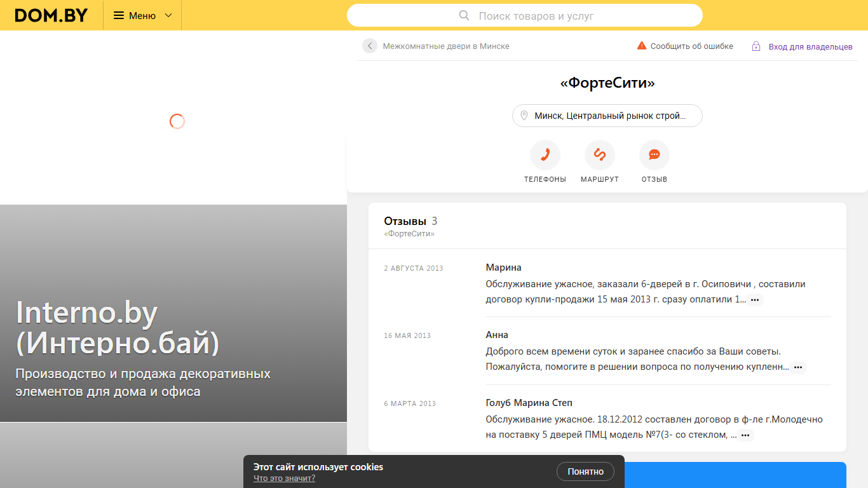Open the Interno.by advertisement banner
This screenshot has height=488, width=868.
(173, 313)
